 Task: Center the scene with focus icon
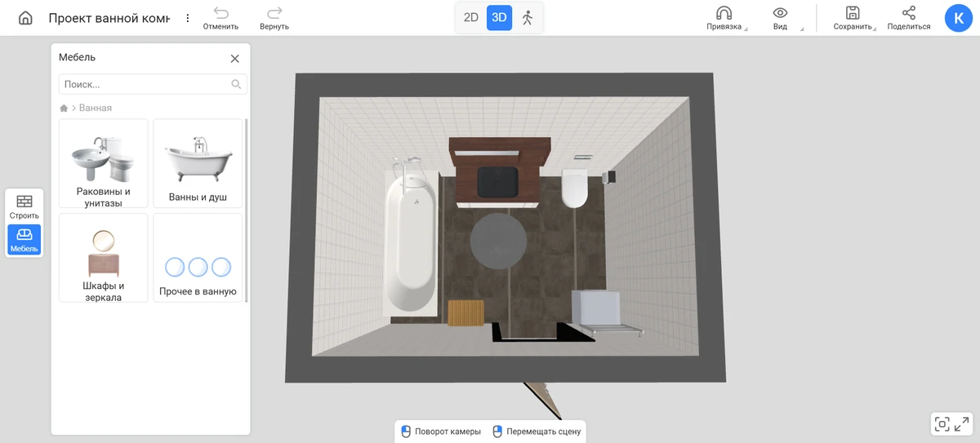point(942,424)
